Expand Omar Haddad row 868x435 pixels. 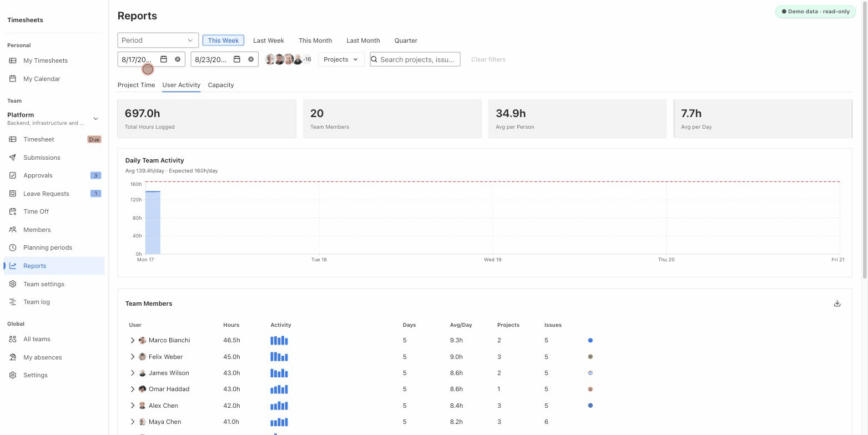pyautogui.click(x=133, y=389)
